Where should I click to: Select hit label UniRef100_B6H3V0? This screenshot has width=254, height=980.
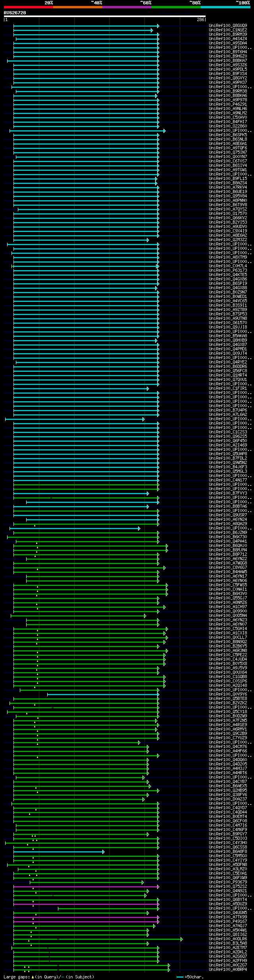point(228,594)
